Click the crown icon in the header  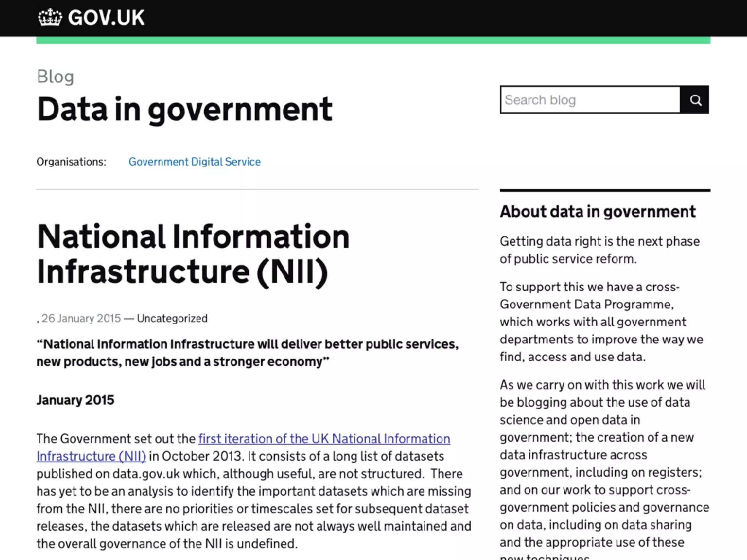pos(50,17)
